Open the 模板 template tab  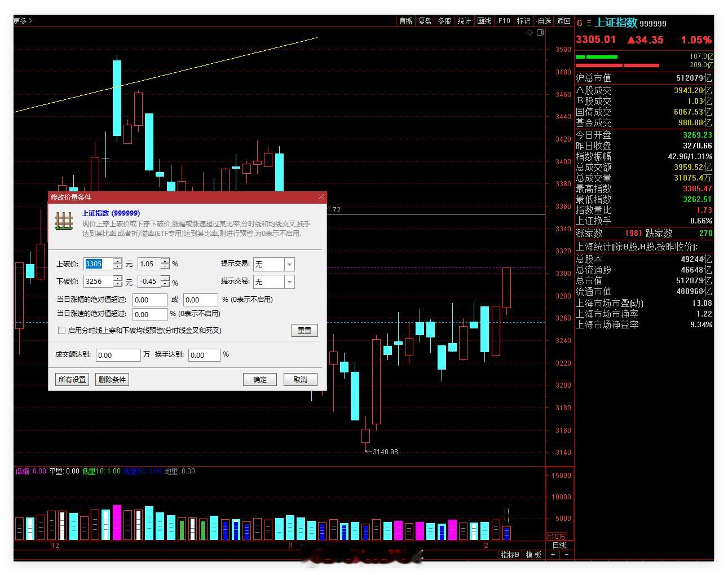(533, 555)
